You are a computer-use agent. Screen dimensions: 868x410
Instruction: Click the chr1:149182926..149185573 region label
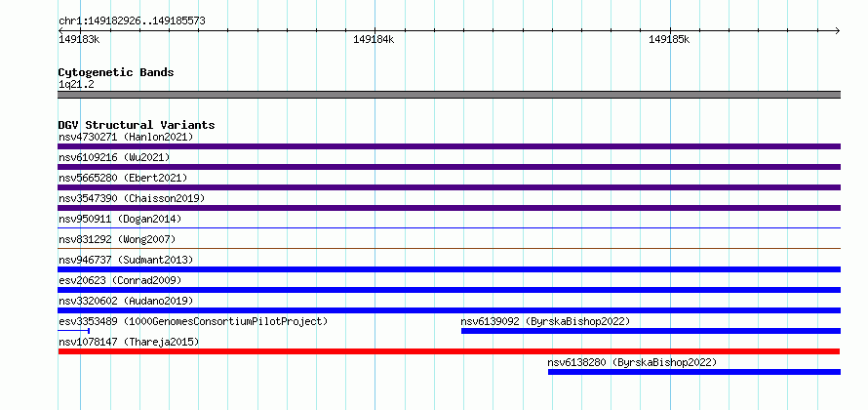coord(133,21)
